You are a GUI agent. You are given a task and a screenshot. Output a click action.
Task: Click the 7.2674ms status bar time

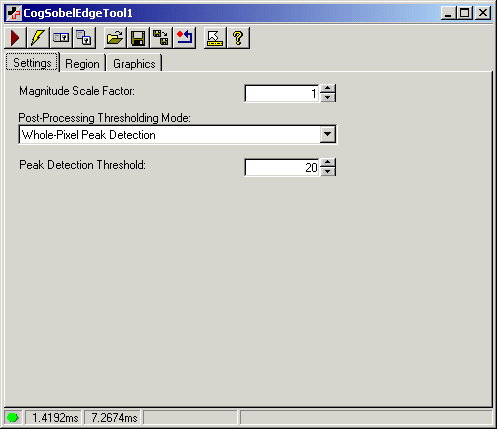[x=114, y=417]
